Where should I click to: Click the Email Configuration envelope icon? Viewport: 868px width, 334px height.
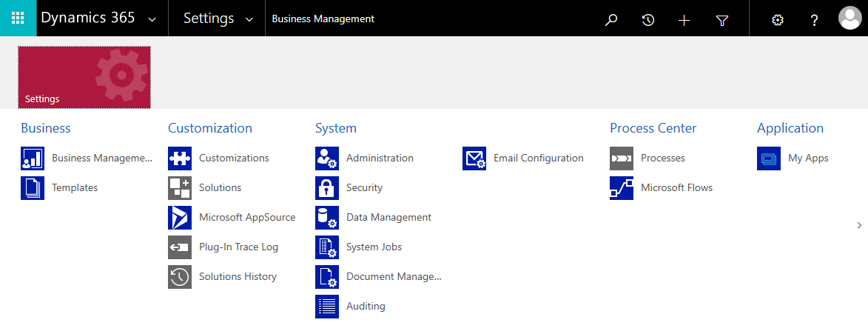474,158
